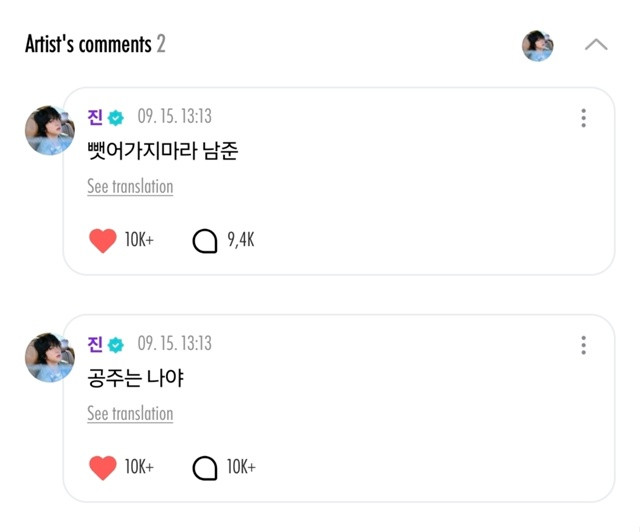Select the comment text "공주는 나야"
The height and width of the screenshot is (532, 640).
coord(135,379)
